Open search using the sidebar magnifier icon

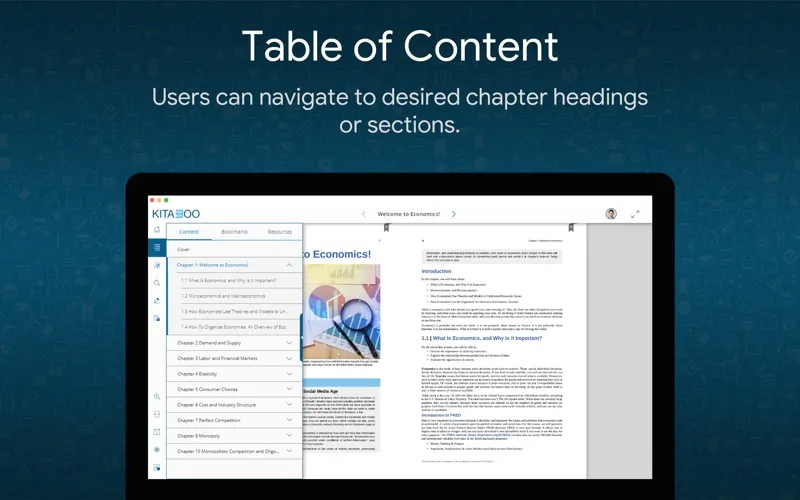(157, 283)
